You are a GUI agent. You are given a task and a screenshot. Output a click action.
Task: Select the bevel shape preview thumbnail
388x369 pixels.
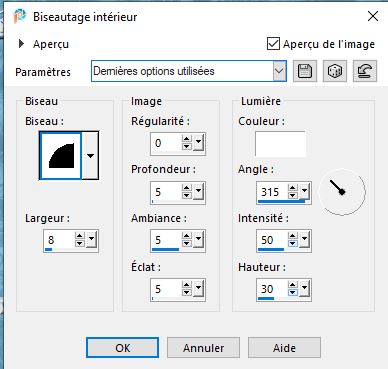[61, 155]
